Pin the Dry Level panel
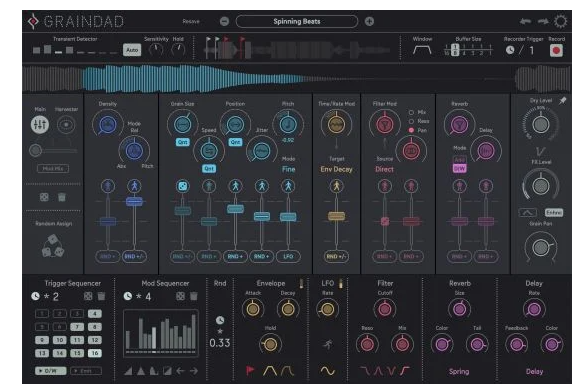 pyautogui.click(x=563, y=101)
